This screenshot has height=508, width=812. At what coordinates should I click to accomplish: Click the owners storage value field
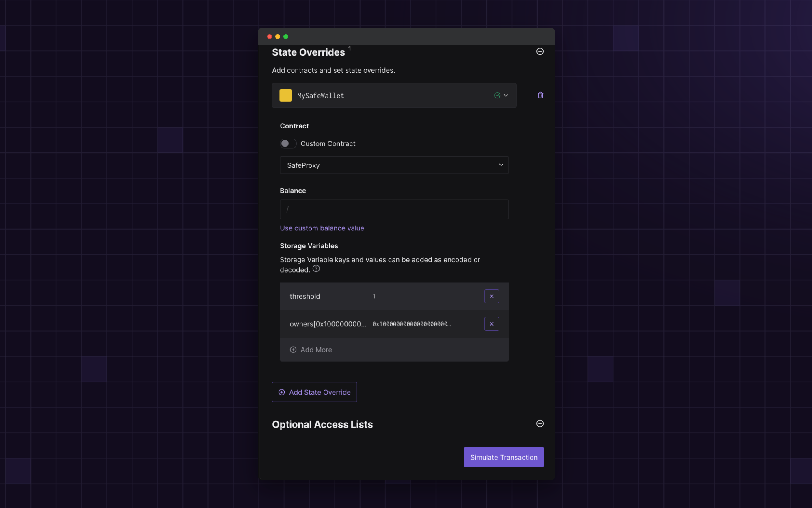pos(411,324)
